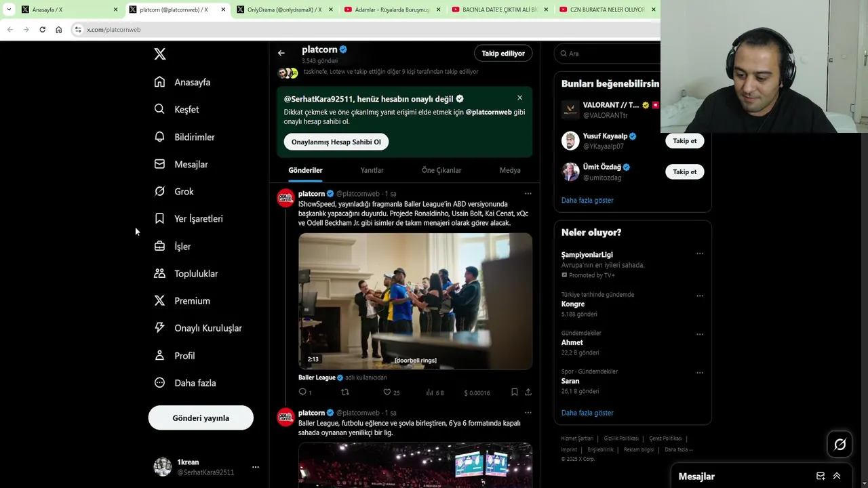Viewport: 868px width, 488px height.
Task: Bookmark the IShowSpeed post
Action: tap(514, 392)
